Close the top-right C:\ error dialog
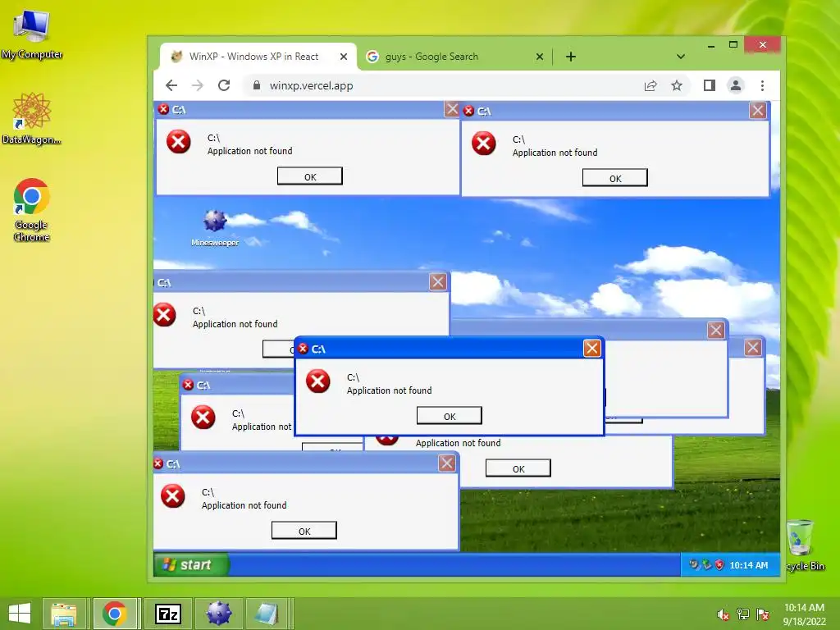The image size is (840, 630). click(x=757, y=111)
